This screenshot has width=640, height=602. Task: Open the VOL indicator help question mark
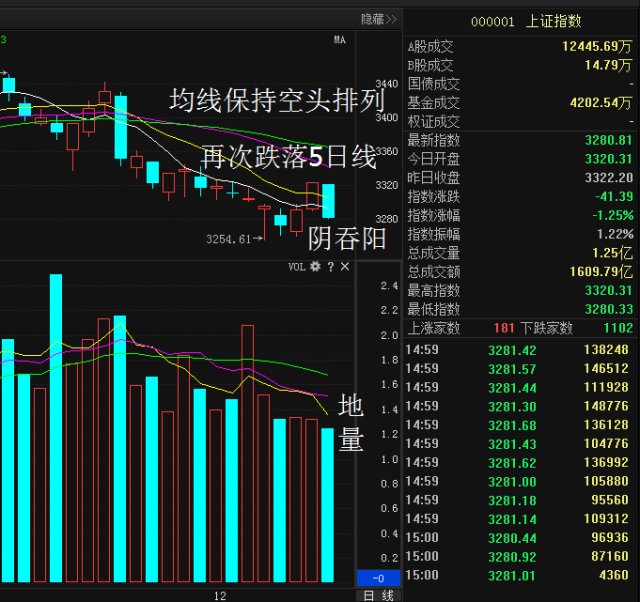[331, 267]
